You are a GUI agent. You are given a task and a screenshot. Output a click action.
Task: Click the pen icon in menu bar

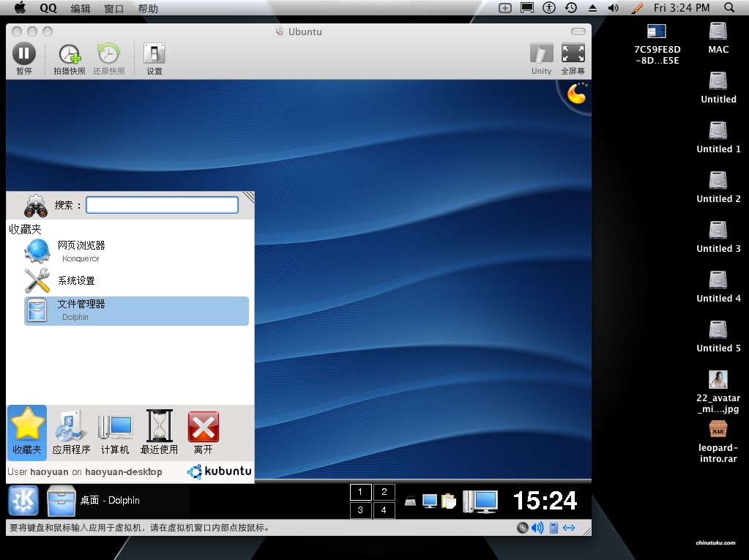click(x=637, y=8)
